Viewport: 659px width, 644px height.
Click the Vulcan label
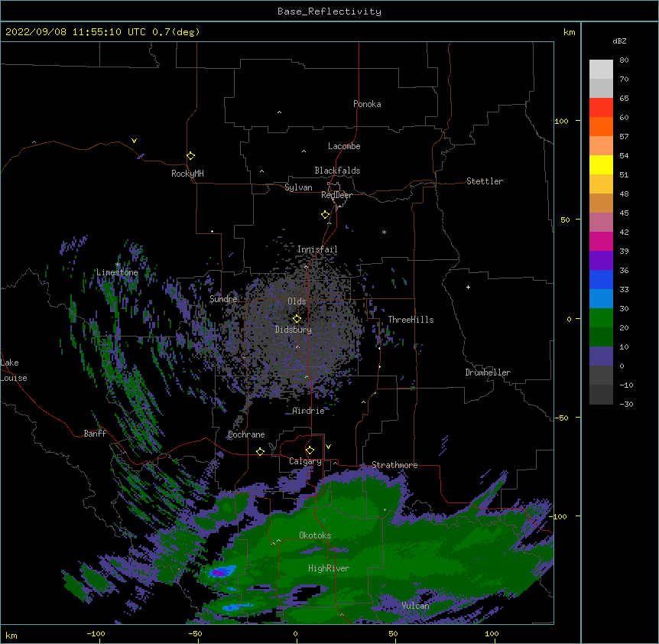point(415,606)
